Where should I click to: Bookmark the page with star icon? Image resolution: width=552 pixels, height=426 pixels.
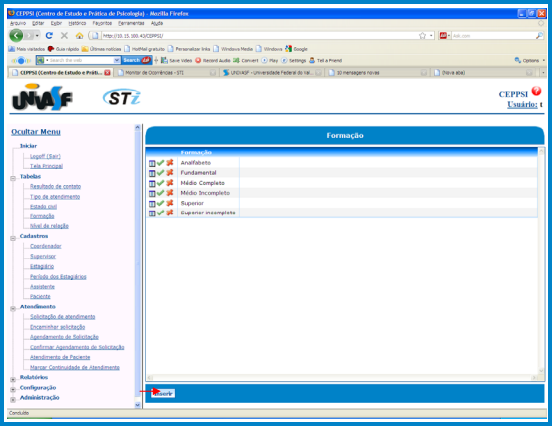(422, 36)
